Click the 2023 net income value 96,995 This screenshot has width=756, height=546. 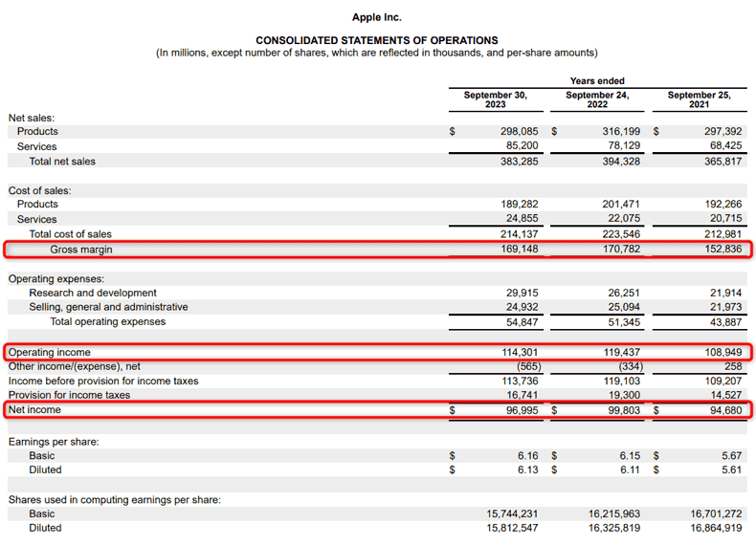pyautogui.click(x=522, y=410)
